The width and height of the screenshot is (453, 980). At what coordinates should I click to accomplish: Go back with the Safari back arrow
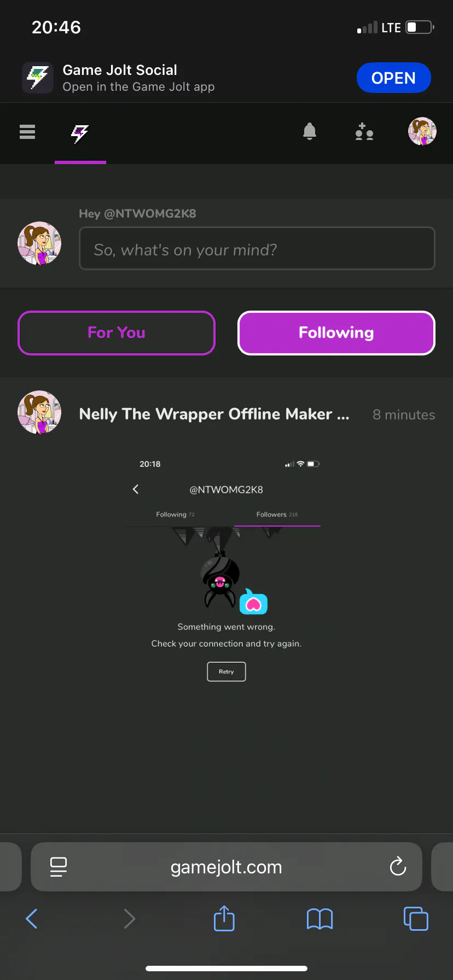(x=32, y=919)
